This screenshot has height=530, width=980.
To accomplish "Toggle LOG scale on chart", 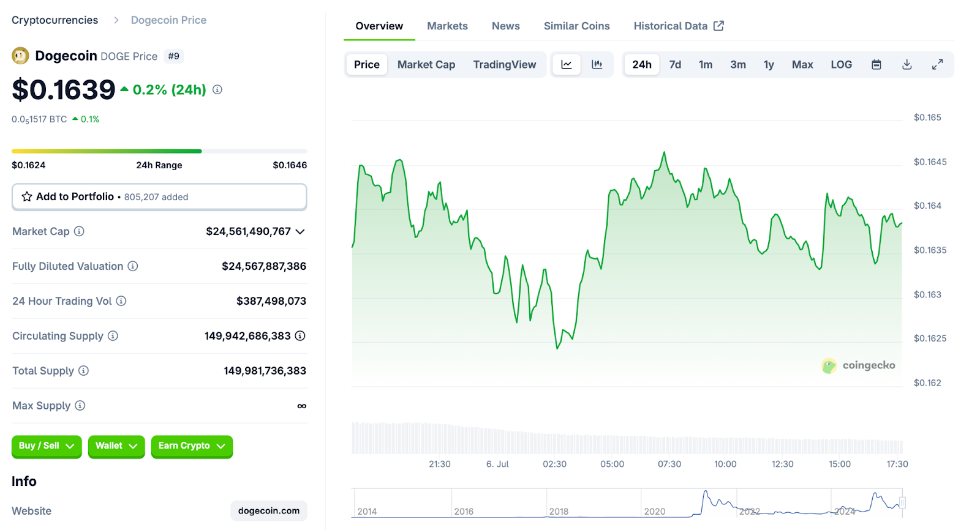I will 841,64.
